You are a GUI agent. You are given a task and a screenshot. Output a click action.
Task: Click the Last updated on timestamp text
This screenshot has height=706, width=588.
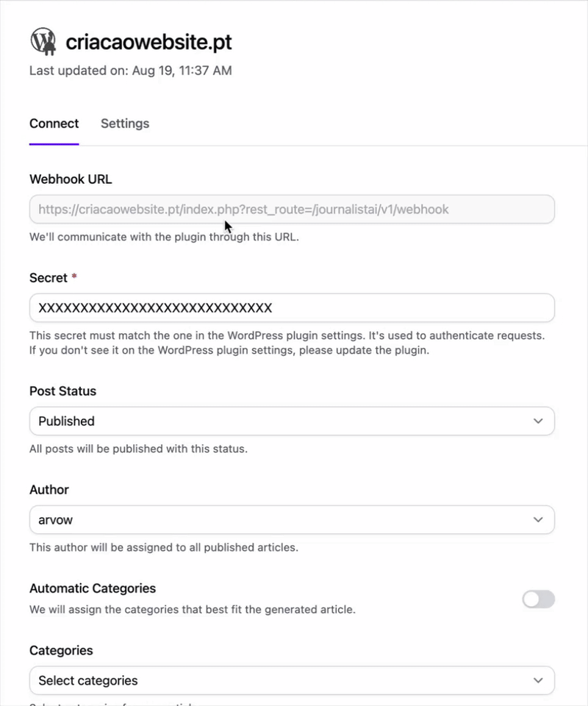(131, 71)
